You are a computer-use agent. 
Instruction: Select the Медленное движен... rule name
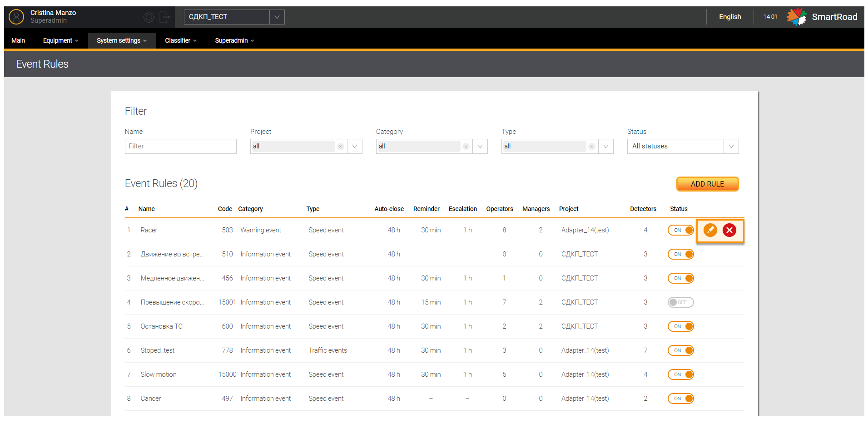tap(172, 278)
